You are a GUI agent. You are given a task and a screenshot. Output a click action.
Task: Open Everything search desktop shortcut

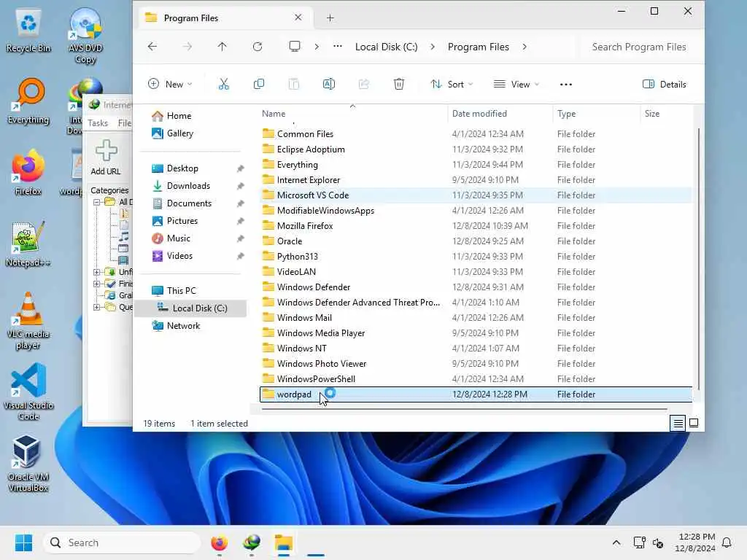pos(28,101)
